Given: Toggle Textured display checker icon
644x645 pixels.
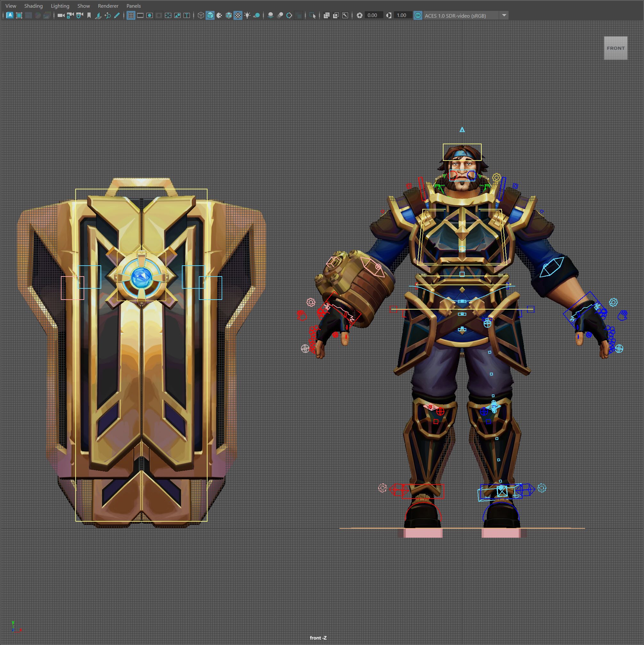Looking at the screenshot, I should (x=238, y=15).
